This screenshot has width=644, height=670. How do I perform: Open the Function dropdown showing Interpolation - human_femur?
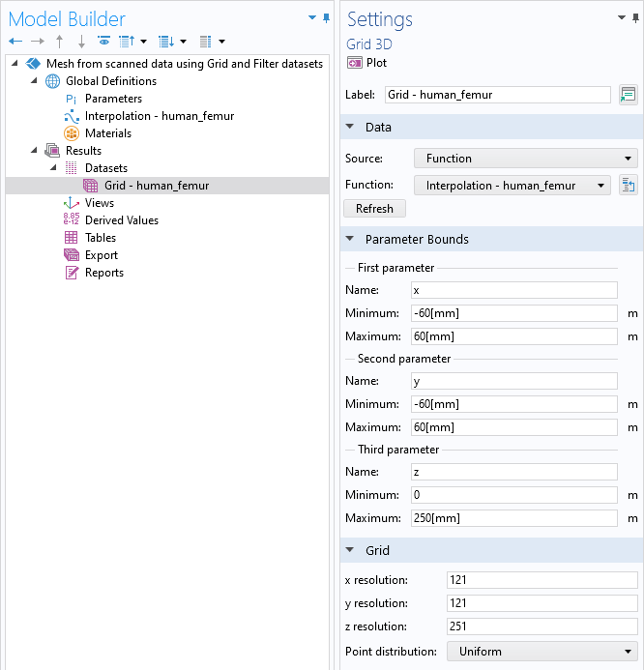pos(512,186)
